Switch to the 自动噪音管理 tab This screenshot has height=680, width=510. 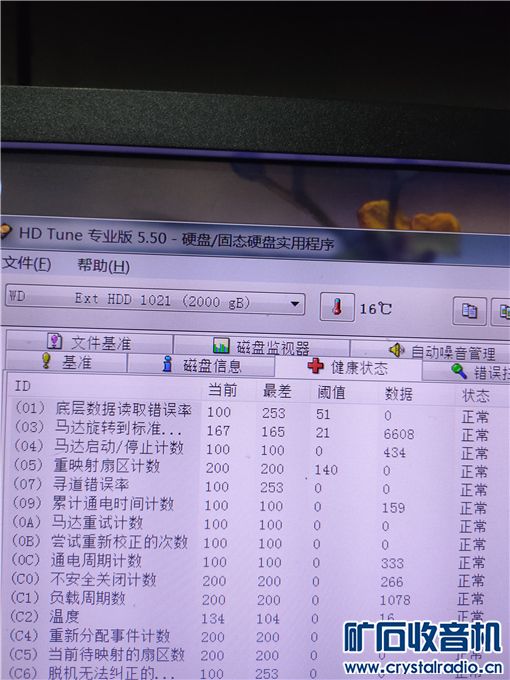click(x=430, y=351)
